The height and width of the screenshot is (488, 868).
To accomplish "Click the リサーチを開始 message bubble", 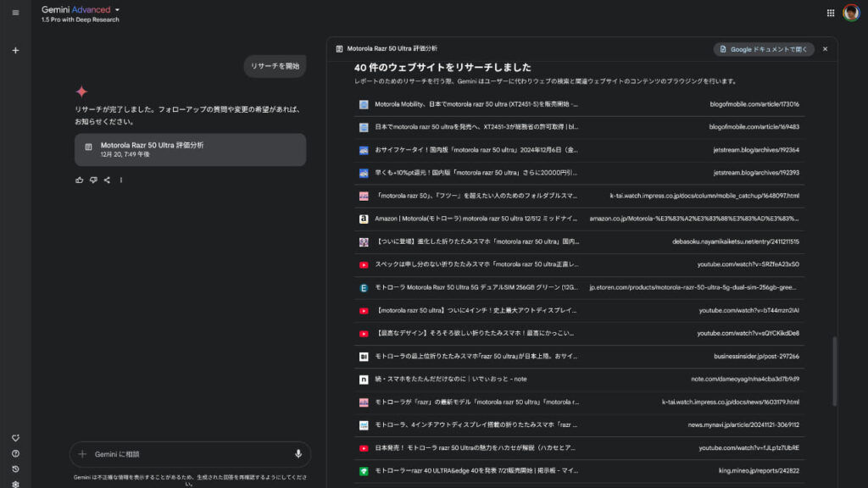I will [275, 66].
